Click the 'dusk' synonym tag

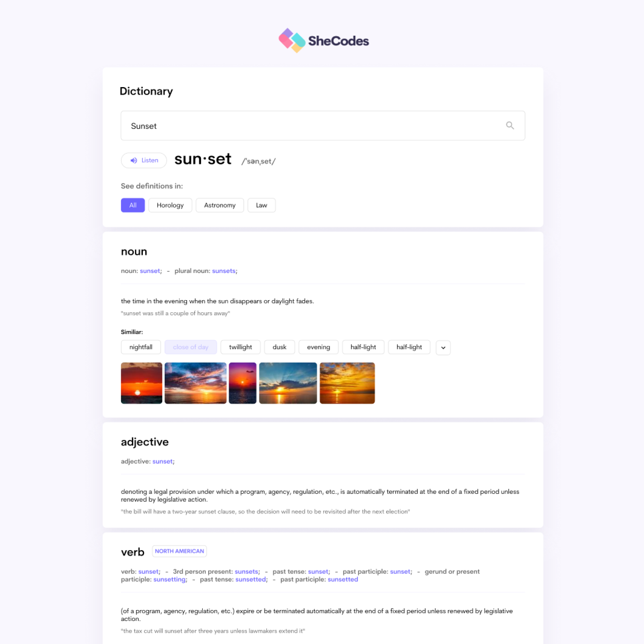click(x=279, y=347)
